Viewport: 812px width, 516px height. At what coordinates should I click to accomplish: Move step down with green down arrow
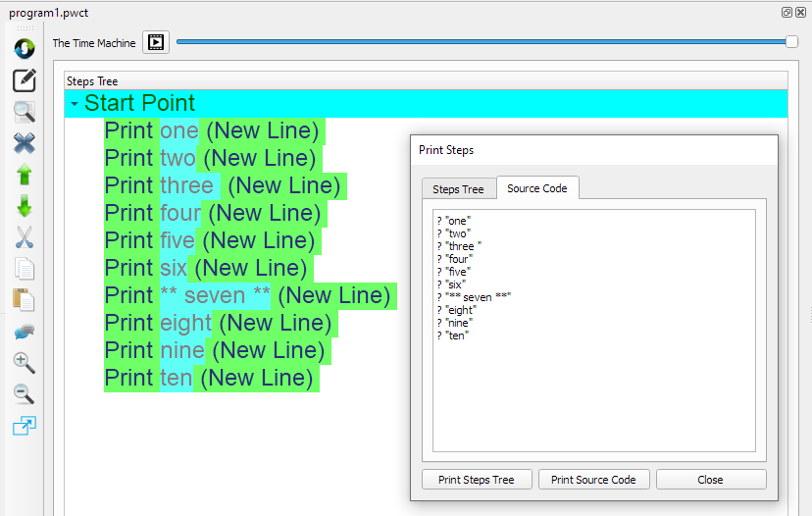tap(25, 206)
